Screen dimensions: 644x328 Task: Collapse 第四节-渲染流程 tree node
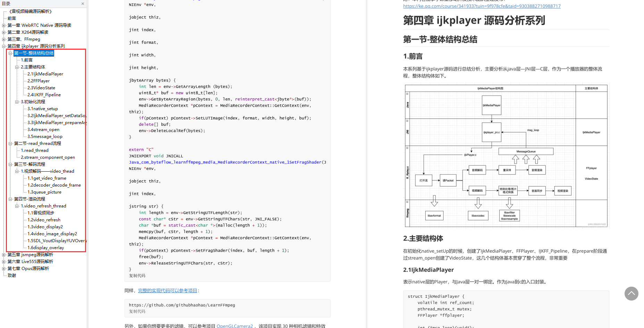coord(10,199)
